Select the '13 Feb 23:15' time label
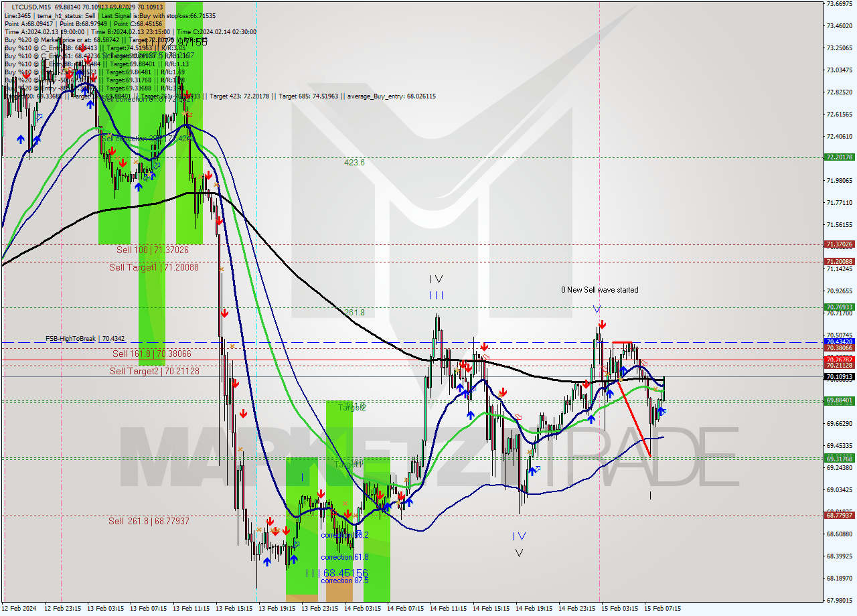This screenshot has width=857, height=616. tap(320, 609)
